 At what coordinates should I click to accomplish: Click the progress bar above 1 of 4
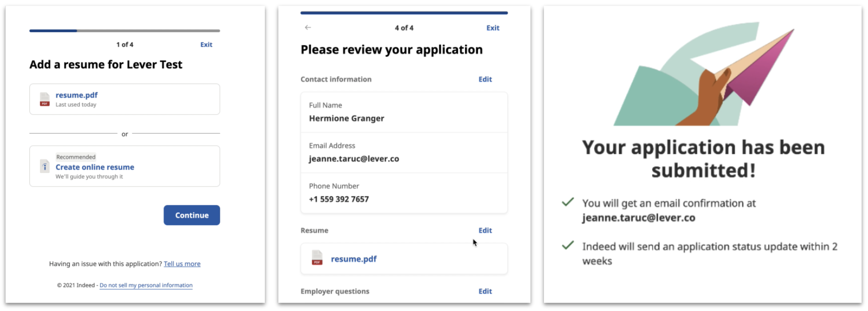[x=125, y=31]
